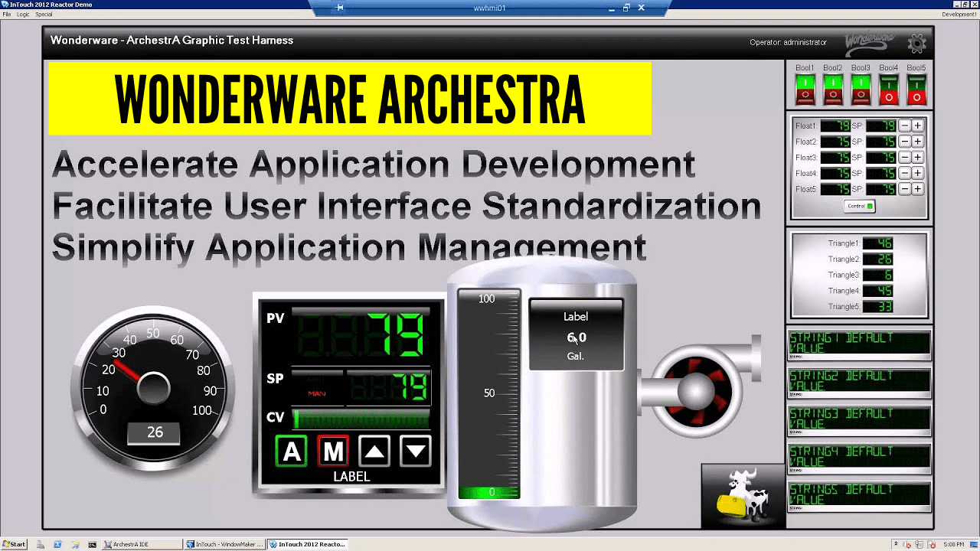Click Operator: administrator text
The image size is (980, 551).
click(x=789, y=43)
